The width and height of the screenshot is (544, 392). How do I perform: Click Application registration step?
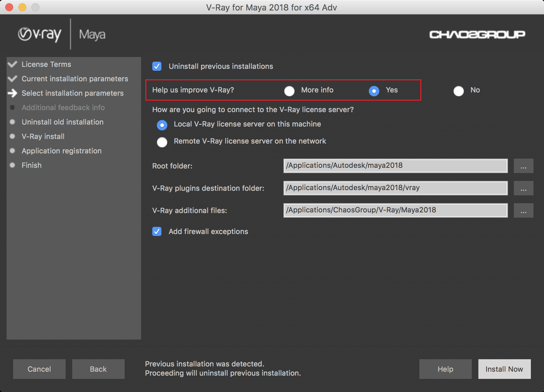point(61,151)
